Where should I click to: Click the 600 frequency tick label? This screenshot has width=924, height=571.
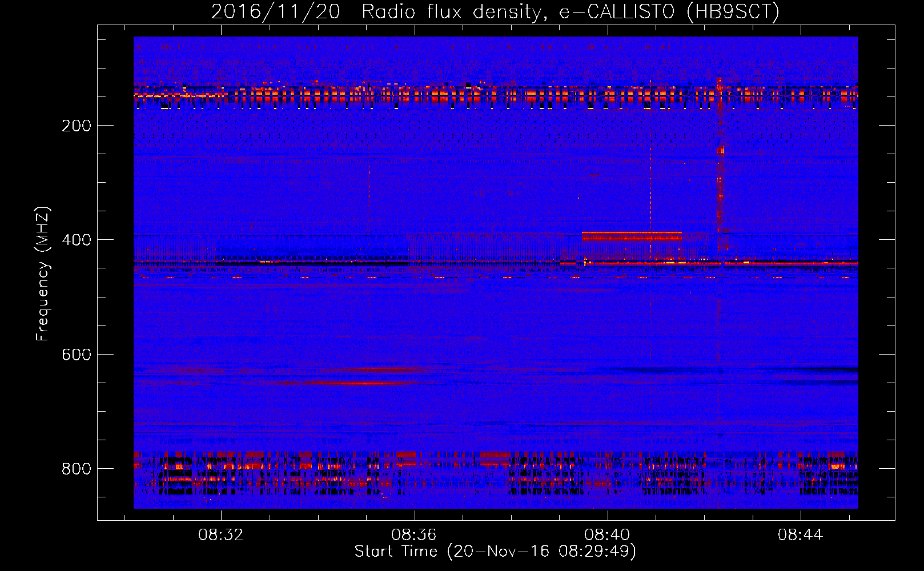pyautogui.click(x=77, y=355)
